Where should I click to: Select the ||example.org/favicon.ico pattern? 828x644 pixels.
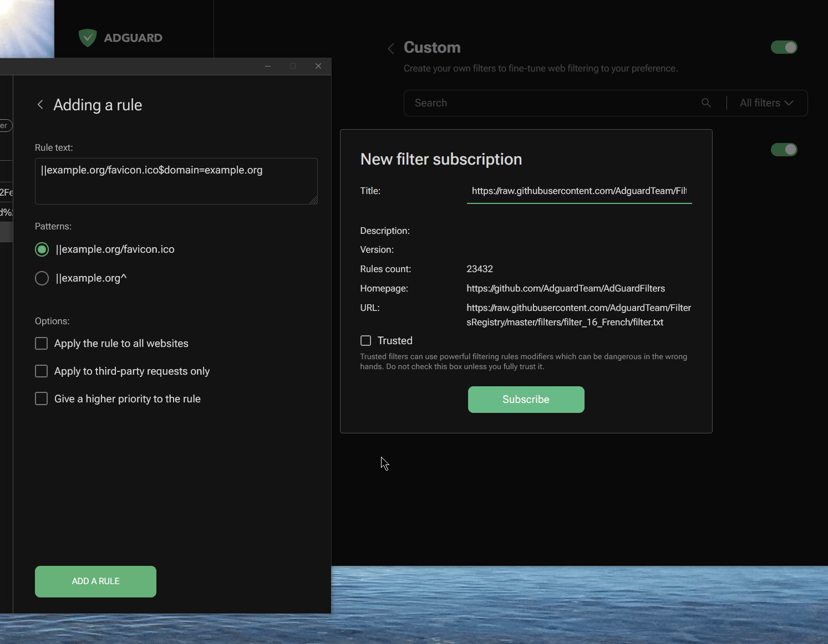[42, 249]
